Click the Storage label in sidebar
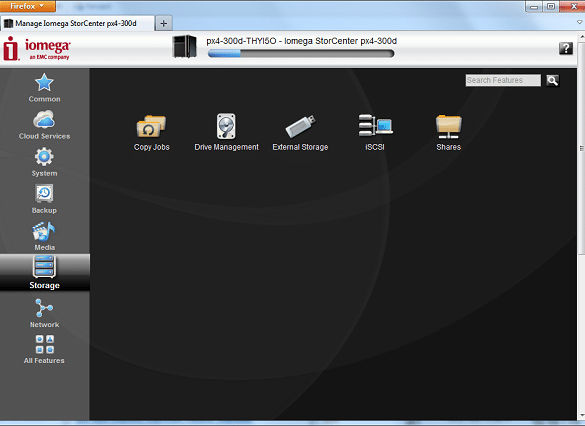The width and height of the screenshot is (585, 426). pos(44,285)
